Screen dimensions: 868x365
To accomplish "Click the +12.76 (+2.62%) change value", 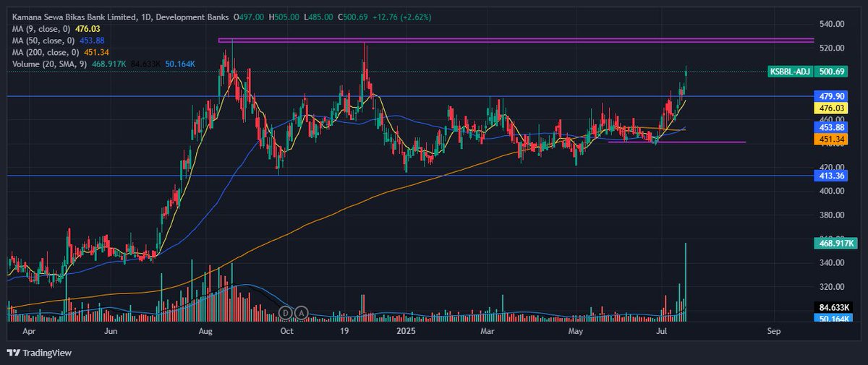I will point(402,16).
